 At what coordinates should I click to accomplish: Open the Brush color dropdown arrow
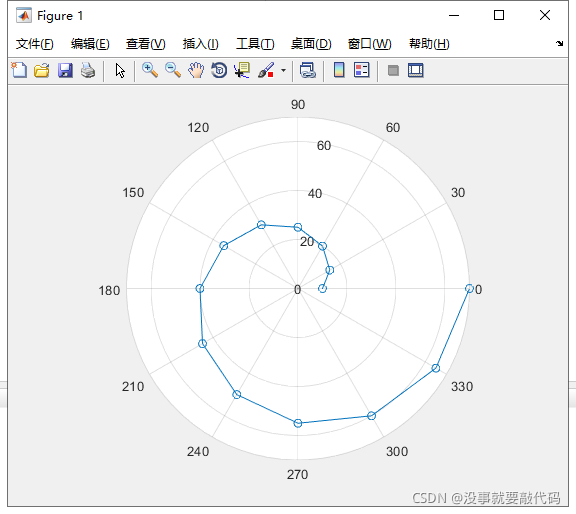click(x=283, y=70)
